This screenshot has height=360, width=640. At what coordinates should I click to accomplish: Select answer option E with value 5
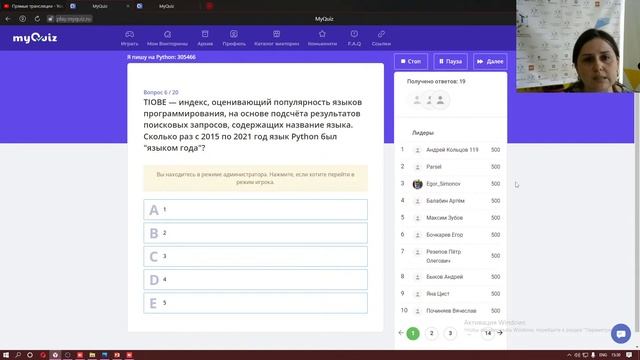256,303
